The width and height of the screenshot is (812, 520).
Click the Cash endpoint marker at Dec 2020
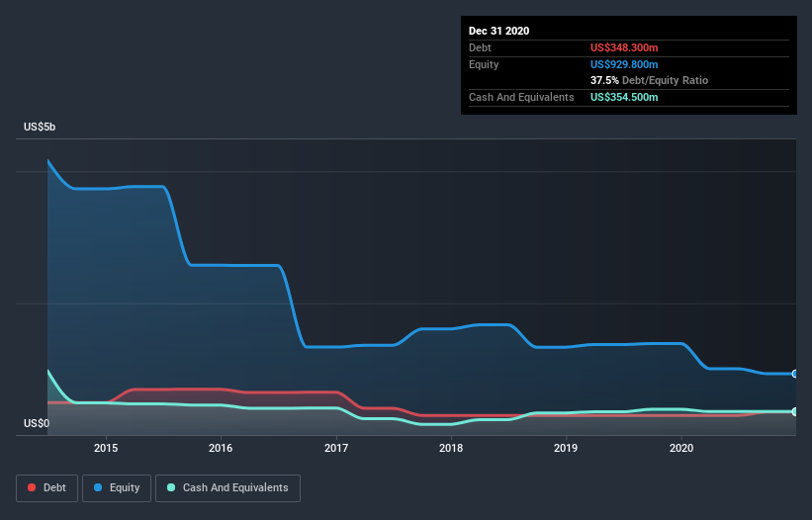click(795, 412)
